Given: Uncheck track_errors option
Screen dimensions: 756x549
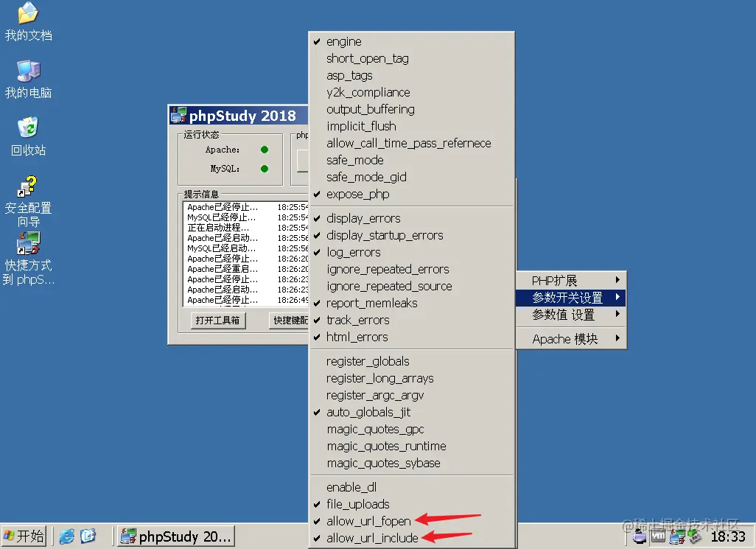Looking at the screenshot, I should click(412, 320).
